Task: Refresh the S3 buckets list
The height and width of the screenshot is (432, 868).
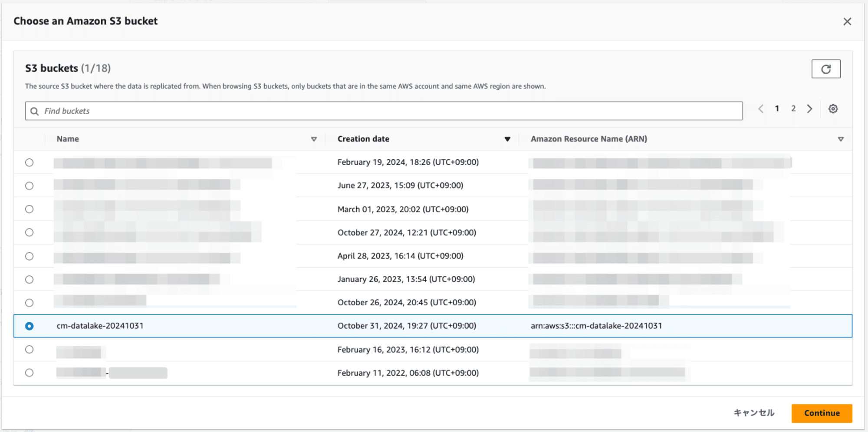Action: click(x=826, y=69)
